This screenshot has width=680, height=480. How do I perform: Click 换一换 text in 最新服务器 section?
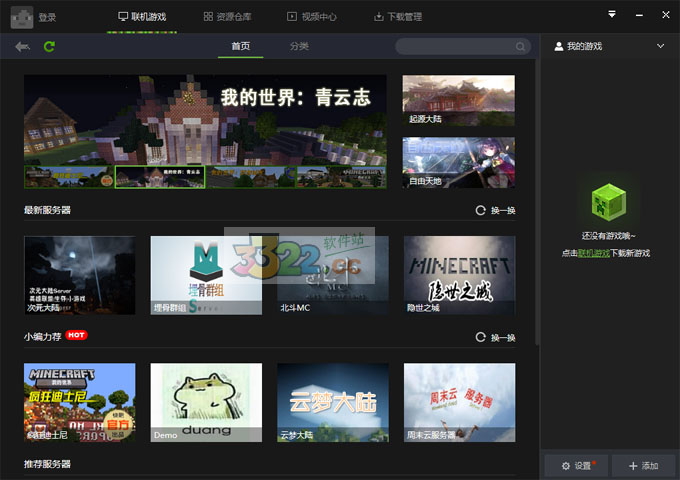click(x=503, y=210)
